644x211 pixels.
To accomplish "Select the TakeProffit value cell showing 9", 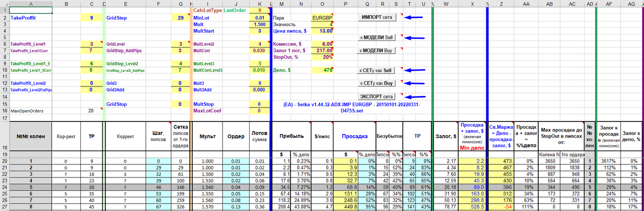I will [x=91, y=17].
